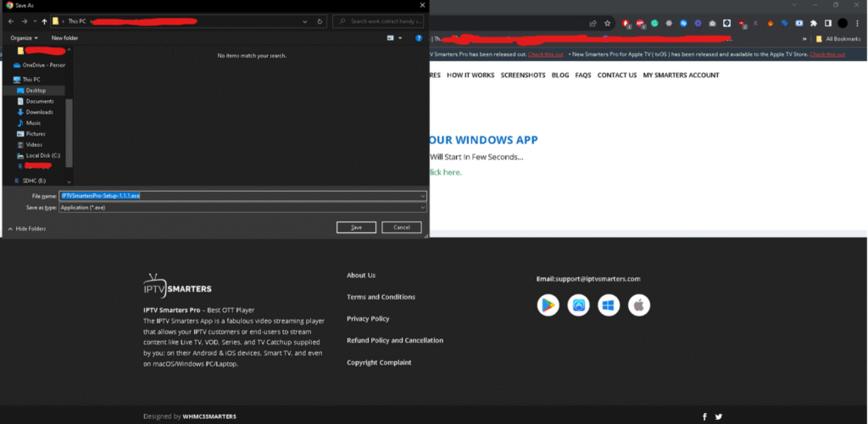Open the Twitter icon in footer
The image size is (868, 424).
click(x=719, y=416)
